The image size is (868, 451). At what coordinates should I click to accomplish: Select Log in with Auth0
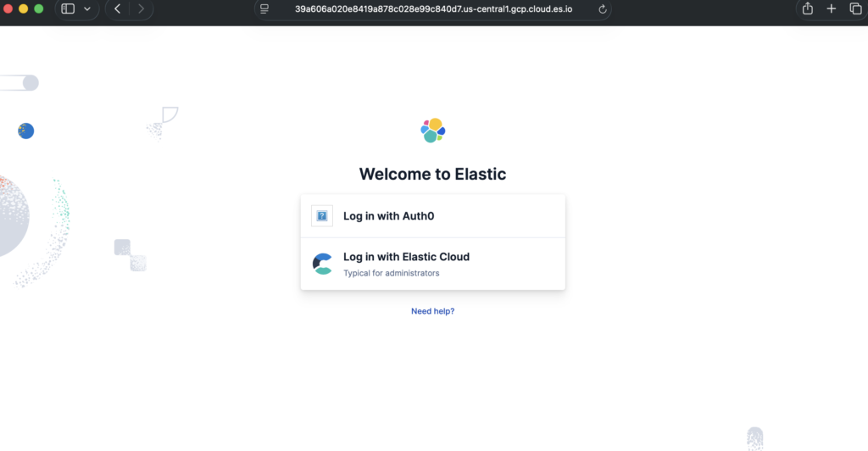point(388,216)
